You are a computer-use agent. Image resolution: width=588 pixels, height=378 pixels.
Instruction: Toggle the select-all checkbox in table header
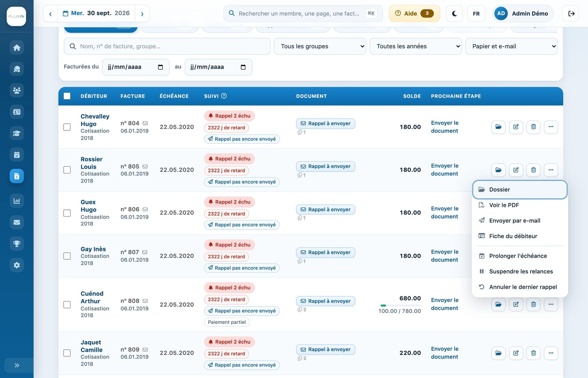coord(67,96)
